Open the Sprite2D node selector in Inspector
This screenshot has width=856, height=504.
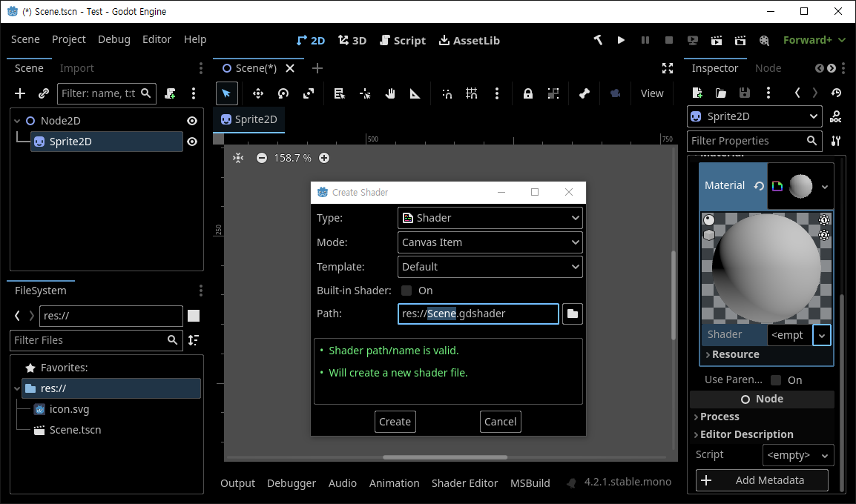point(754,116)
